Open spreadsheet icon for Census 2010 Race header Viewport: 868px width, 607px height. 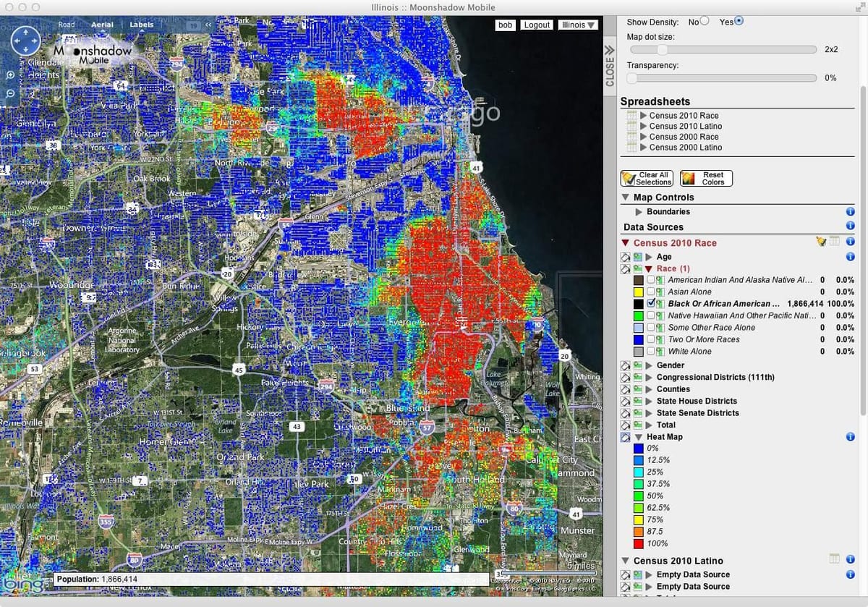(834, 242)
